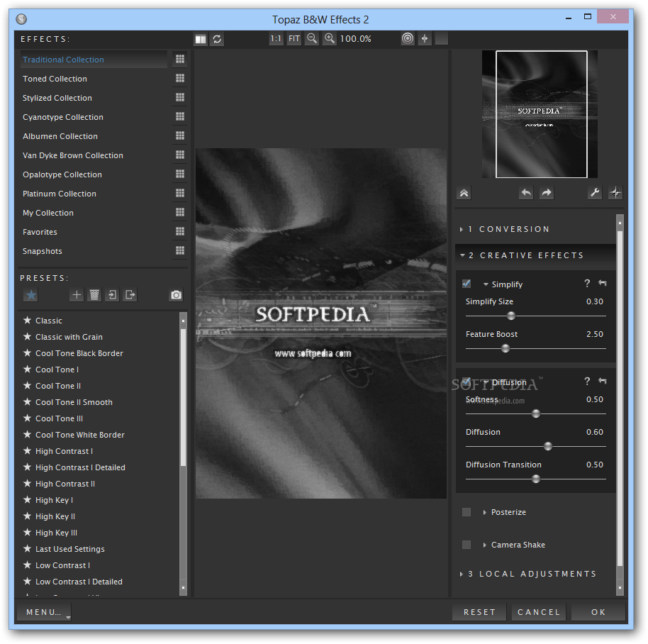
Task: Click the undo arrow icon
Action: (x=526, y=193)
